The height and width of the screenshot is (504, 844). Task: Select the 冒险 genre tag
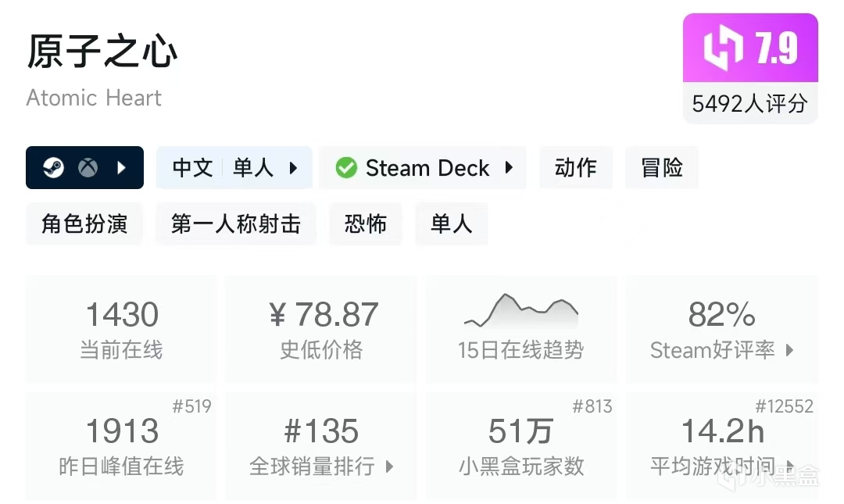pos(661,168)
